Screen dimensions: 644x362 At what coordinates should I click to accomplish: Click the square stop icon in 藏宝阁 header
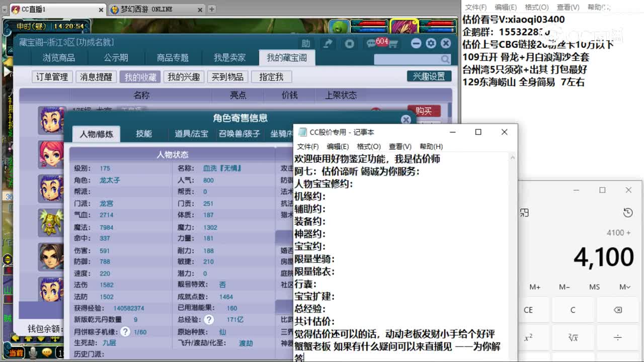350,44
